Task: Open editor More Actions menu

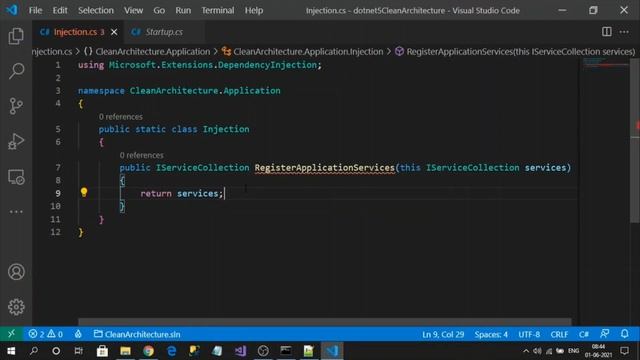Action: point(624,32)
